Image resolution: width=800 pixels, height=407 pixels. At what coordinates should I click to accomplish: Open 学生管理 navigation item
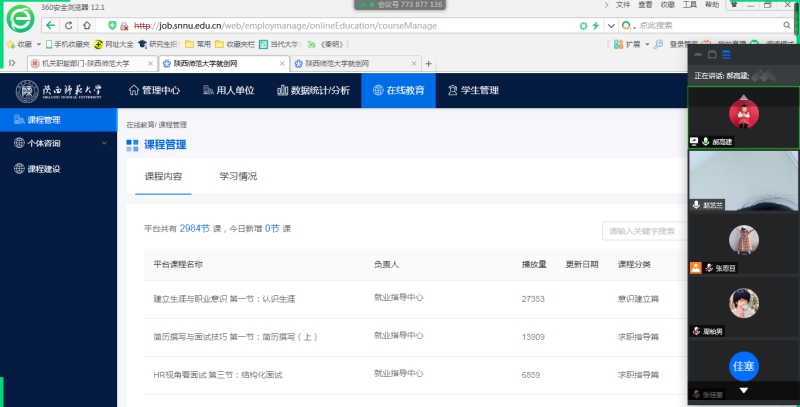[x=472, y=90]
